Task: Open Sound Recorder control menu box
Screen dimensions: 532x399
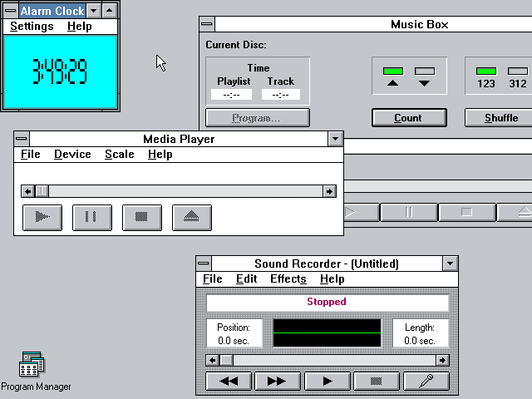Action: pyautogui.click(x=204, y=264)
